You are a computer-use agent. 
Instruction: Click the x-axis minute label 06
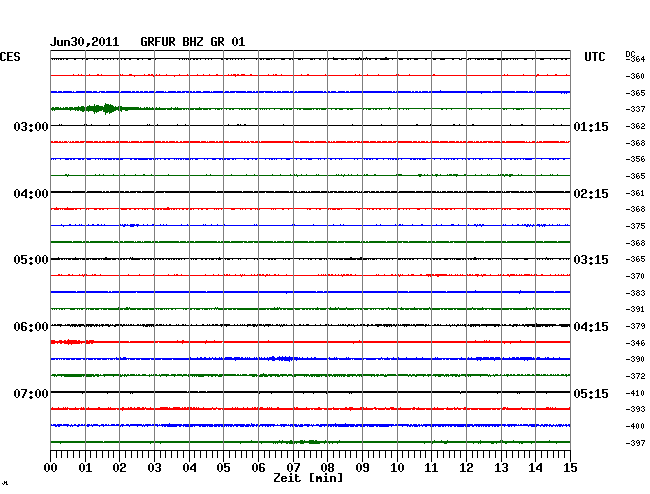tap(258, 468)
